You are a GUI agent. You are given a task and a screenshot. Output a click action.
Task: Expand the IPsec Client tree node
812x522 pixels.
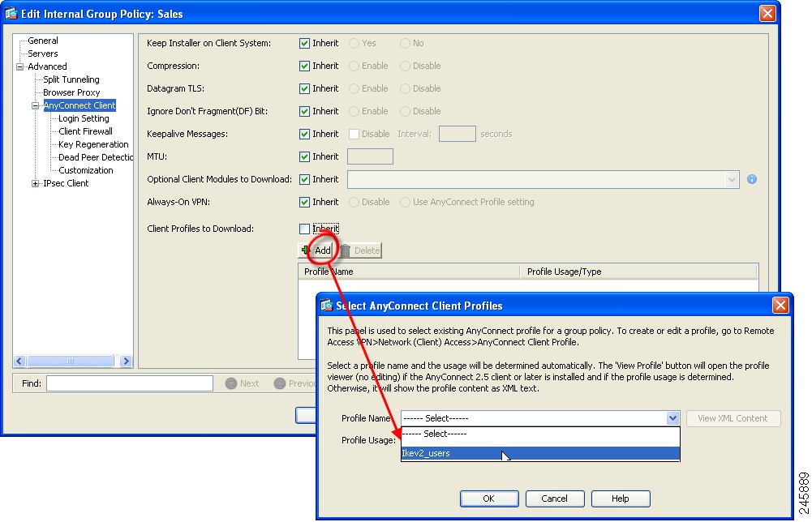coord(35,183)
